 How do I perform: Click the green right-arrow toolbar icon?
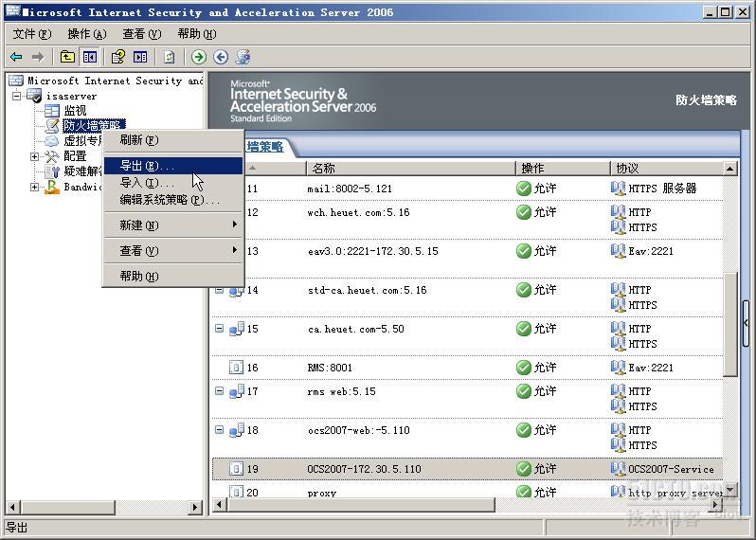[199, 57]
